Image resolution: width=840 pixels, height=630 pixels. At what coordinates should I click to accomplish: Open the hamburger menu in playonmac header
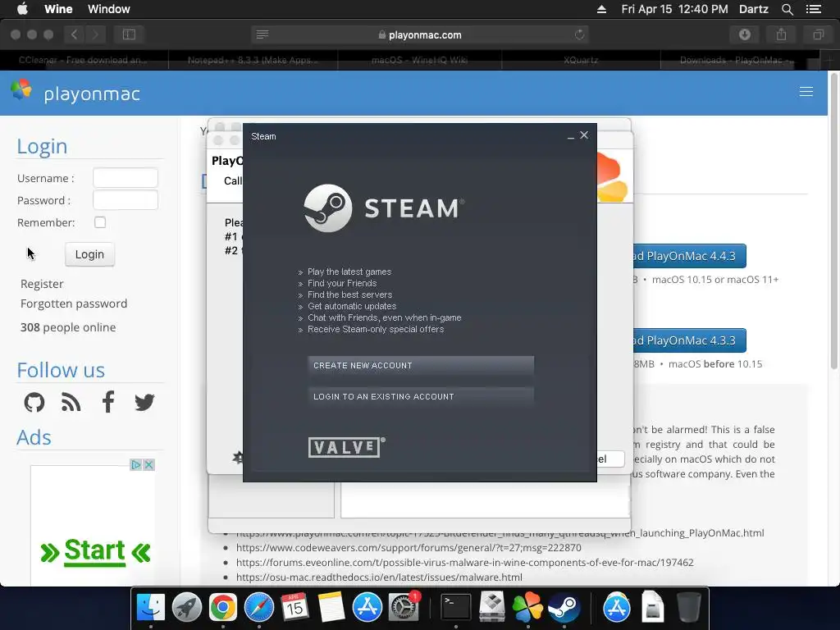[x=806, y=92]
